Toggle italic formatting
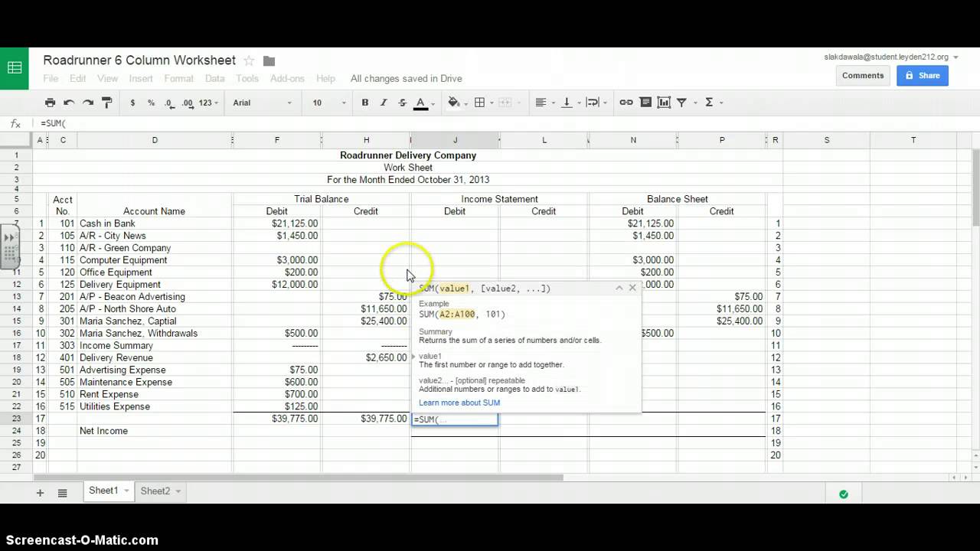This screenshot has height=551, width=980. coord(384,103)
